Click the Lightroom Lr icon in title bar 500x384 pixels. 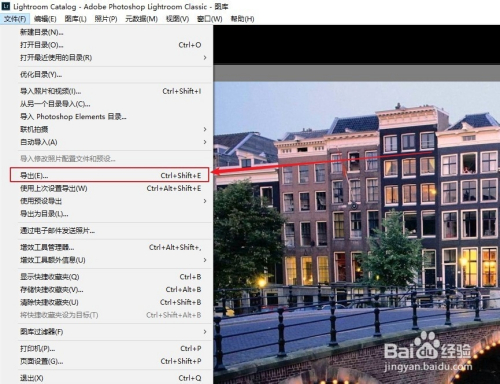(x=5, y=6)
